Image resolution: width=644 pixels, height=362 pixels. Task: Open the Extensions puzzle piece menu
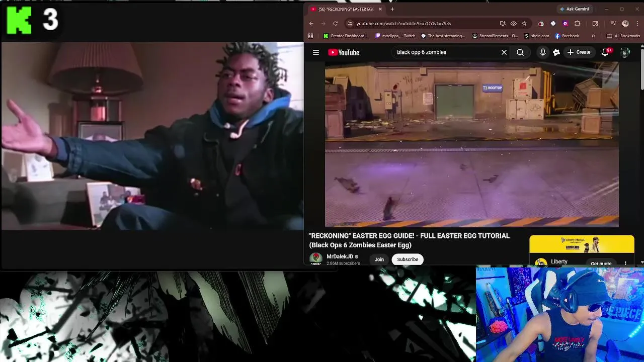tap(578, 24)
